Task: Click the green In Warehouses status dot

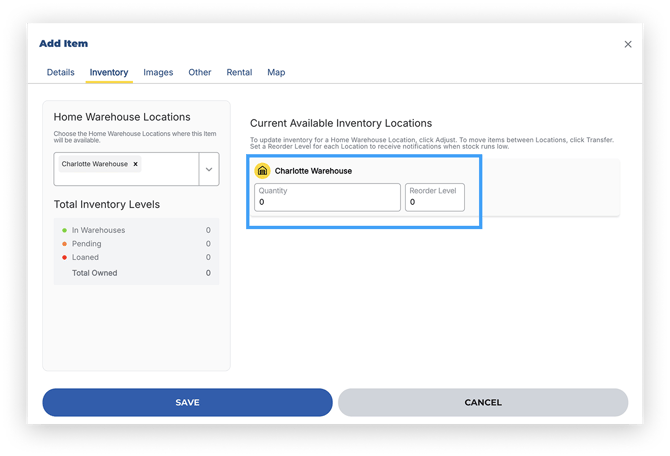Action: pos(64,230)
